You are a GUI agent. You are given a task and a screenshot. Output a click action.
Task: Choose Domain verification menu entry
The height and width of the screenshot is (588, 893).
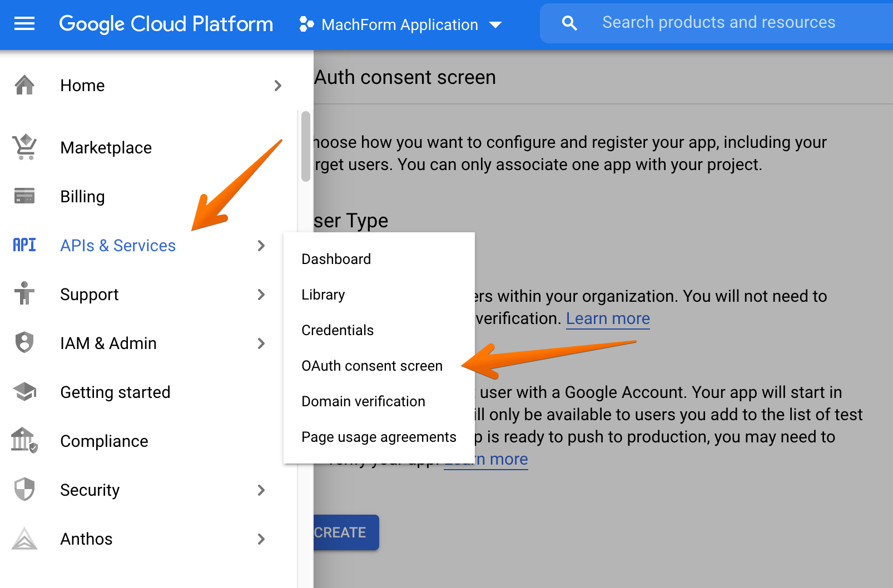pyautogui.click(x=363, y=401)
